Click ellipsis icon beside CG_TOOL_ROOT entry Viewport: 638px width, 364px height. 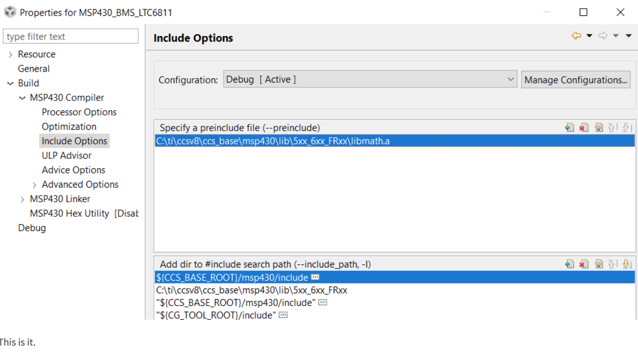click(283, 315)
